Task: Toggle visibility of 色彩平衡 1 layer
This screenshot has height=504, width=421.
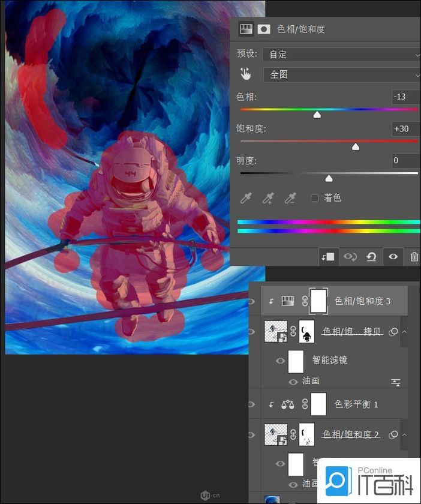Action: tap(251, 404)
